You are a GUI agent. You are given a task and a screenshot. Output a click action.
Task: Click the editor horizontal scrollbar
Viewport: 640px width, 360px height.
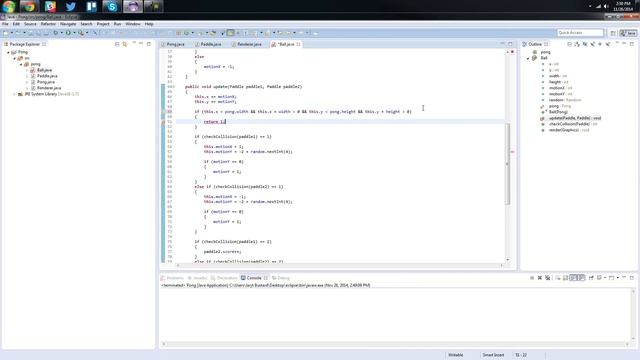(x=339, y=265)
